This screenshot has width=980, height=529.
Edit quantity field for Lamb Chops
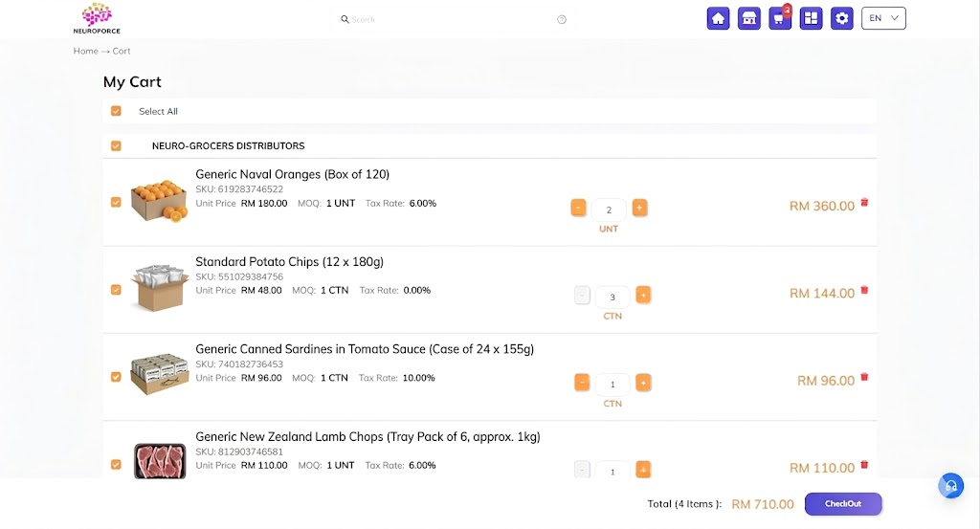click(612, 472)
